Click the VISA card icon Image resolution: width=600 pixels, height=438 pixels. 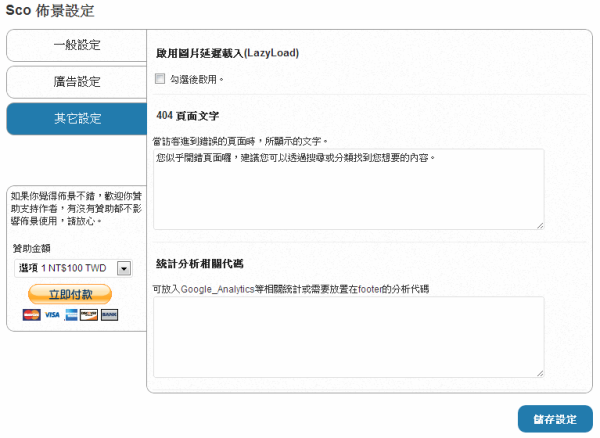[52, 315]
